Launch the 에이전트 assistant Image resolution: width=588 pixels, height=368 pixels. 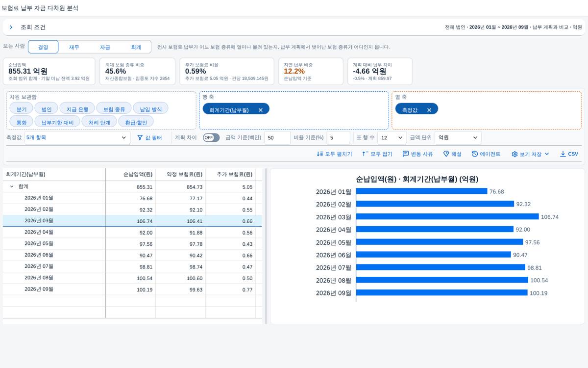(x=486, y=154)
